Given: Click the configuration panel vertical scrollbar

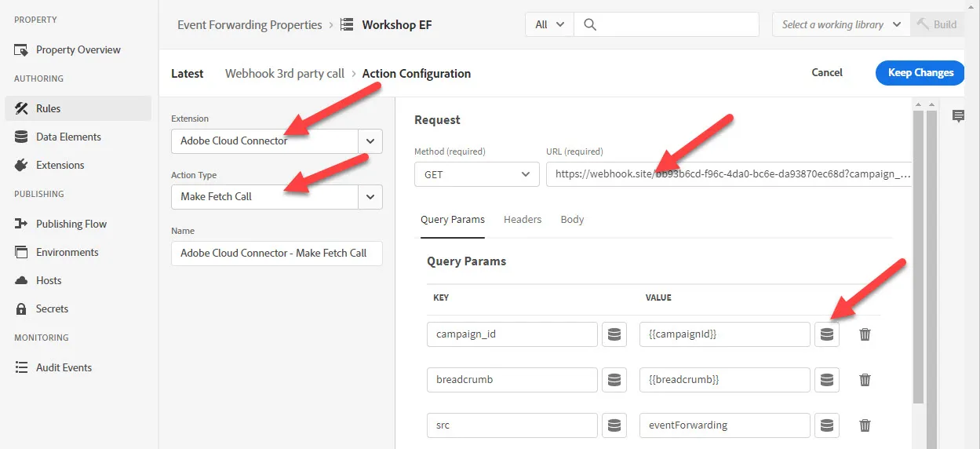Looking at the screenshot, I should [918, 259].
